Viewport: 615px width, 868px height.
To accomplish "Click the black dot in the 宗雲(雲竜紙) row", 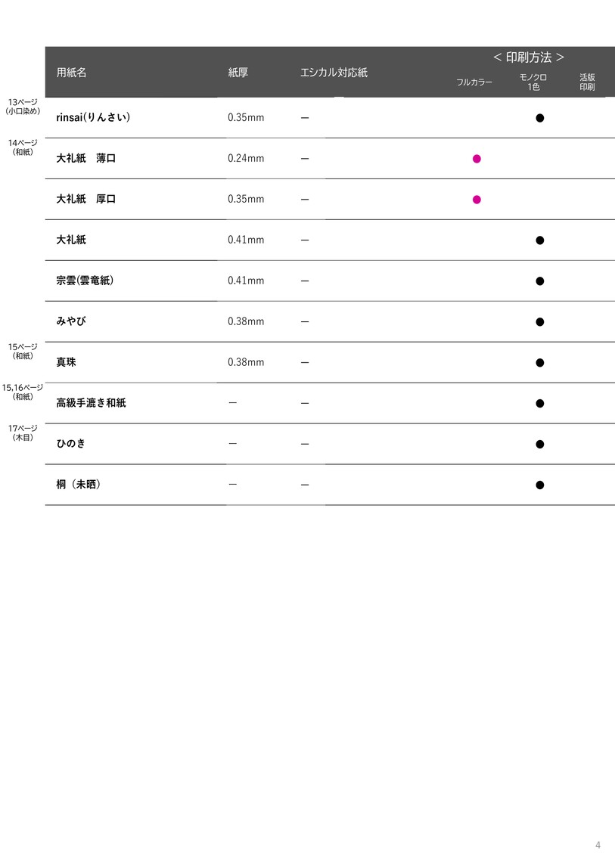I will pyautogui.click(x=540, y=281).
